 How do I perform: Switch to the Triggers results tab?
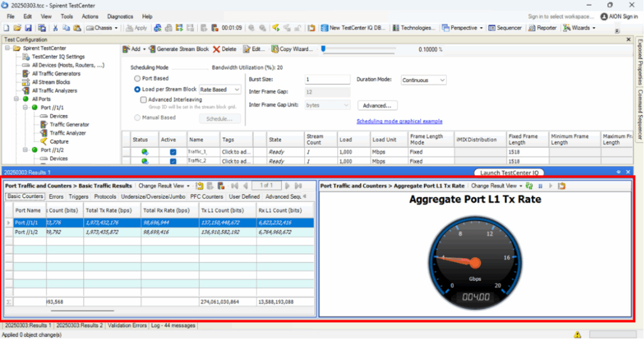click(79, 197)
